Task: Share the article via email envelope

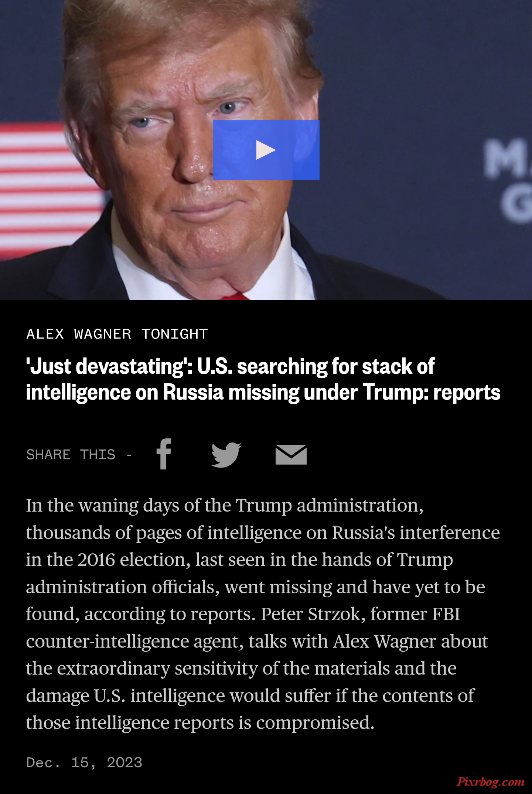Action: (x=291, y=455)
